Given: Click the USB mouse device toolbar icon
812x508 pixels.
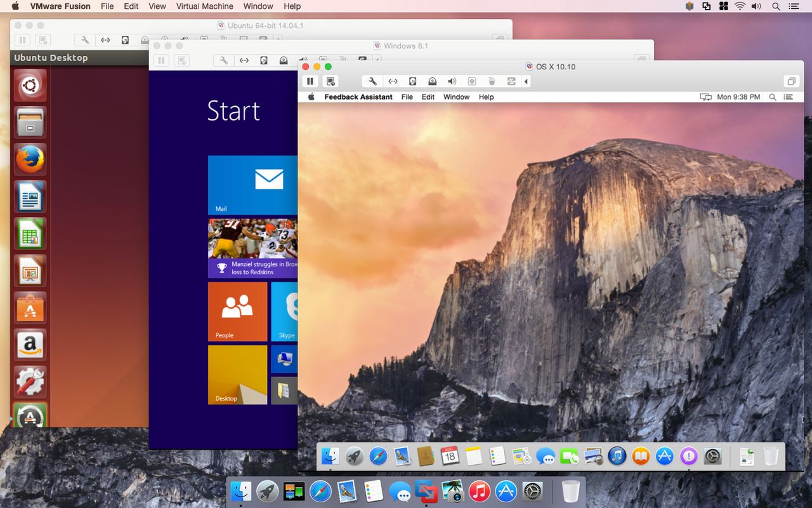Looking at the screenshot, I should pos(492,81).
